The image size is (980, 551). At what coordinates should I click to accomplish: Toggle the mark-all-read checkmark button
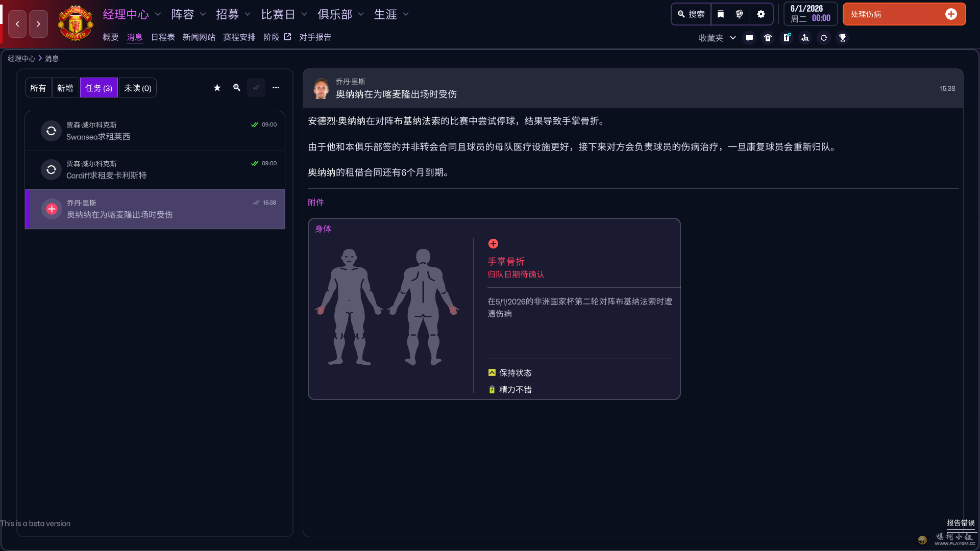coord(256,88)
